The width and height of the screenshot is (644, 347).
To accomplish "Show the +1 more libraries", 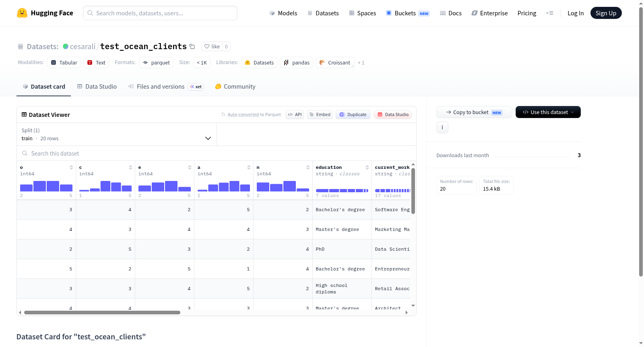I will [361, 63].
